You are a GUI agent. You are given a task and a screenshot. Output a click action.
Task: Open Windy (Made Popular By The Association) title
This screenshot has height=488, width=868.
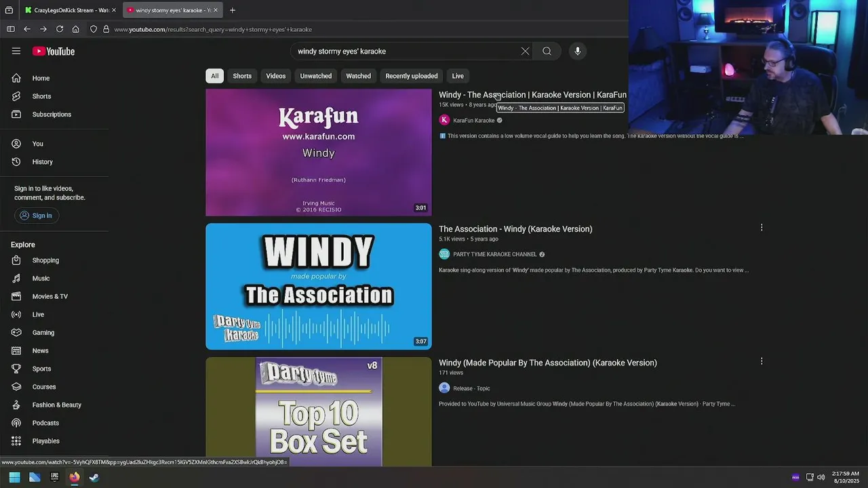point(548,363)
